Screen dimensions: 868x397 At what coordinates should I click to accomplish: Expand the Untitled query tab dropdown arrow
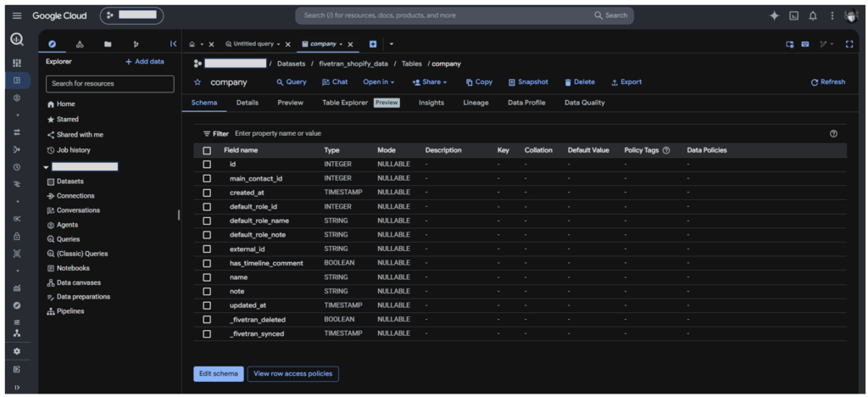click(278, 44)
